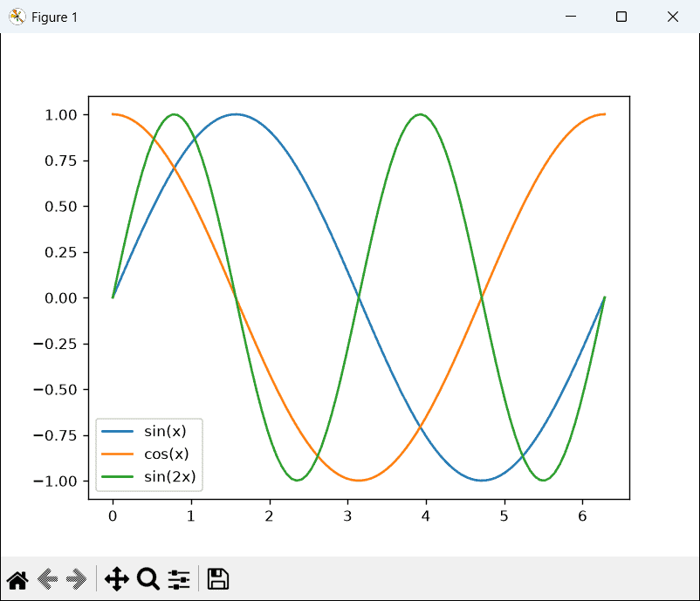Click the x-axis tick label 0
Screen dimensions: 700x601
tap(113, 516)
